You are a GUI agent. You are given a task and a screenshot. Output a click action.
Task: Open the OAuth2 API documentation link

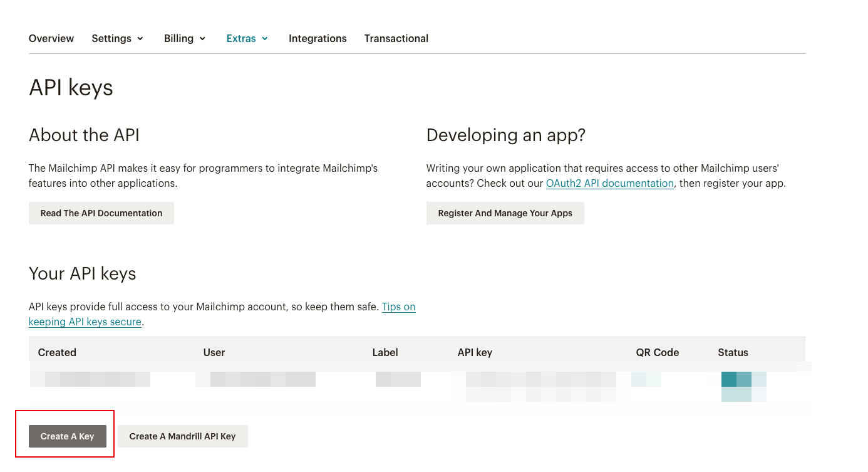(610, 184)
